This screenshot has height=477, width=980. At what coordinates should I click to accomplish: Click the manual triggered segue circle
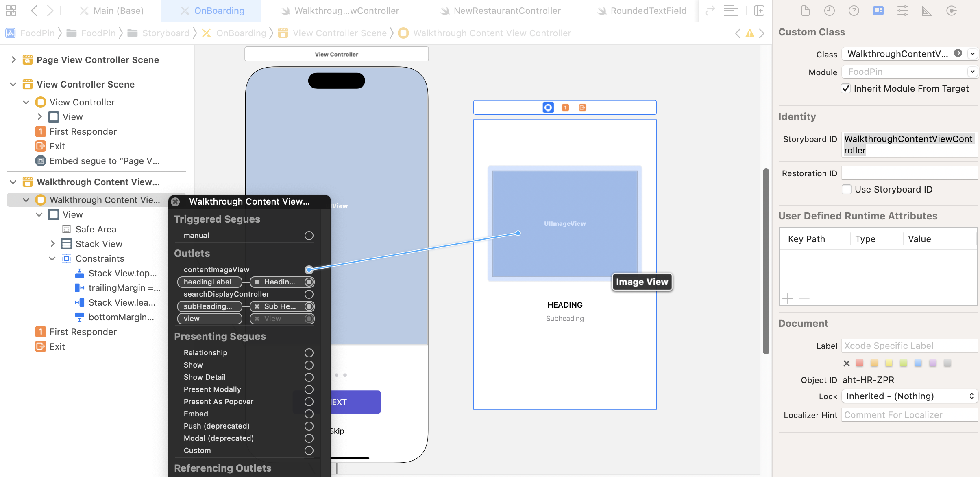tap(309, 236)
